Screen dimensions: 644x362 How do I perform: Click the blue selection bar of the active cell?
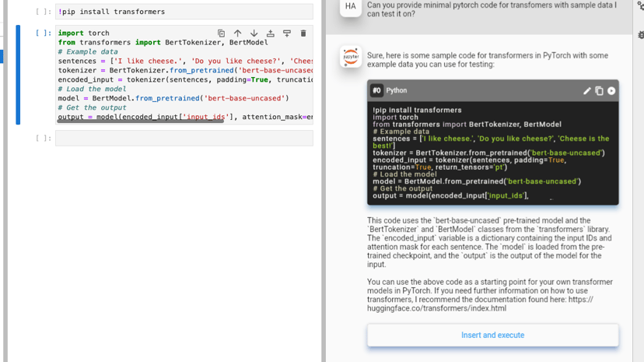[x=18, y=75]
